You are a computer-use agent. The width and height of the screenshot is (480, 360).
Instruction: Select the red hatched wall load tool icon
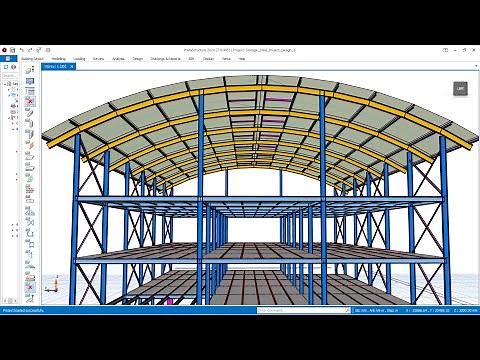[x=30, y=189]
